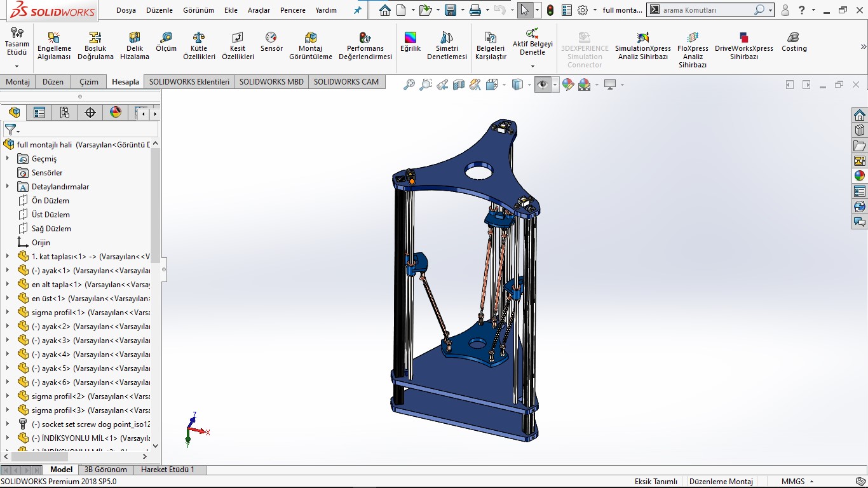Expand Detaylandırmalar tree node
The image size is (868, 488).
point(8,187)
